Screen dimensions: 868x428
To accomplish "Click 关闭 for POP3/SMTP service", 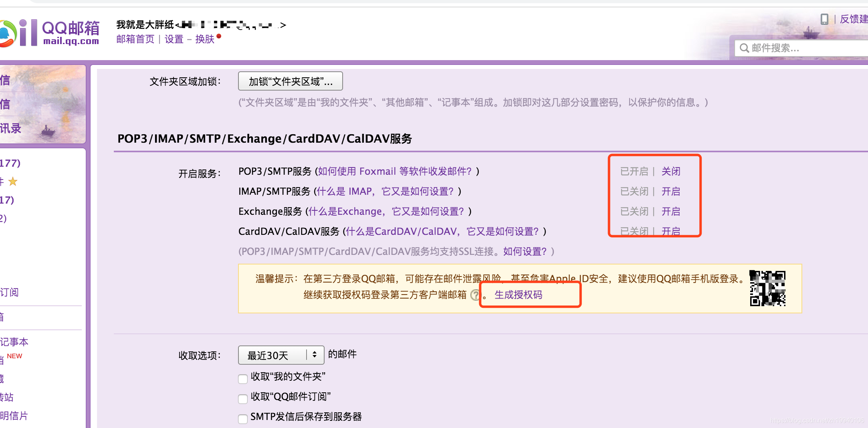I will [671, 172].
